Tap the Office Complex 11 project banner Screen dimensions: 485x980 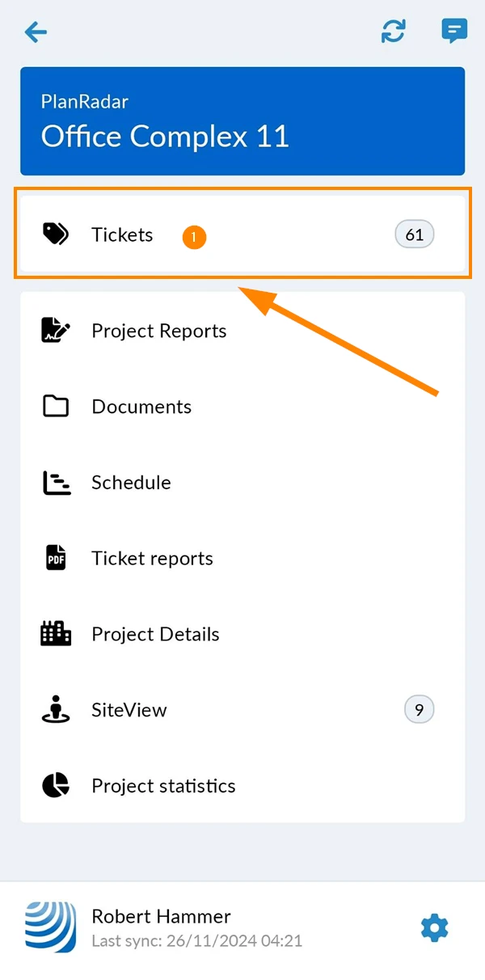[242, 121]
